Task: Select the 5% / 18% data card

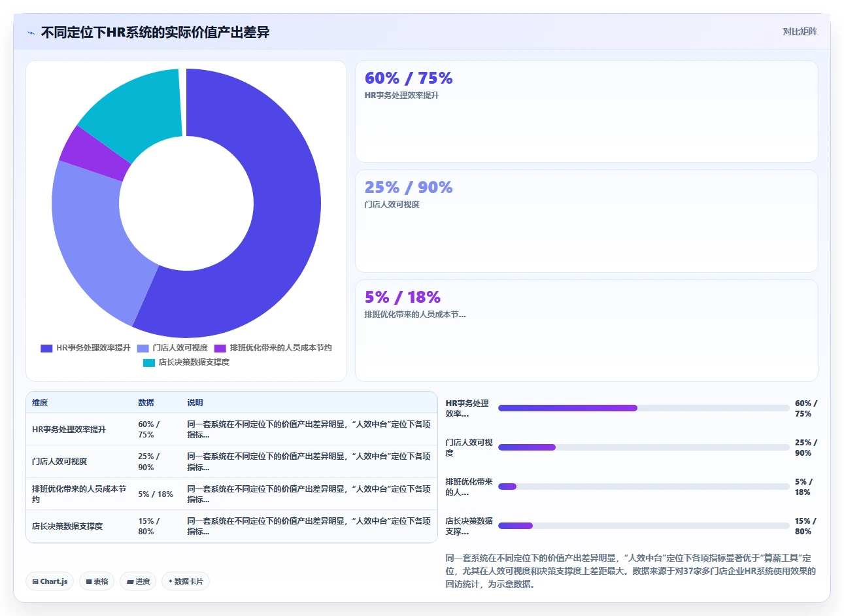Action: click(586, 330)
